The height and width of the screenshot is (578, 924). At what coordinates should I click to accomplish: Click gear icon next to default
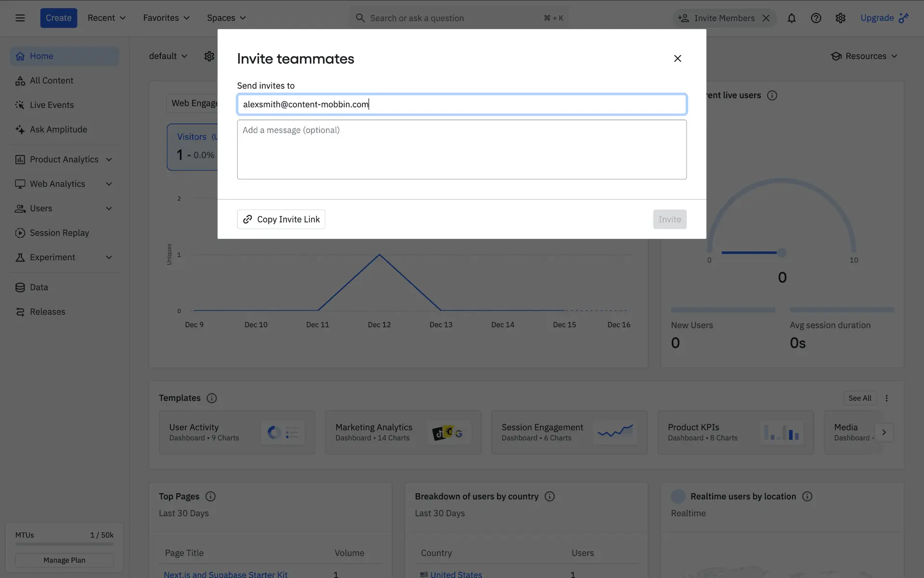pyautogui.click(x=209, y=56)
